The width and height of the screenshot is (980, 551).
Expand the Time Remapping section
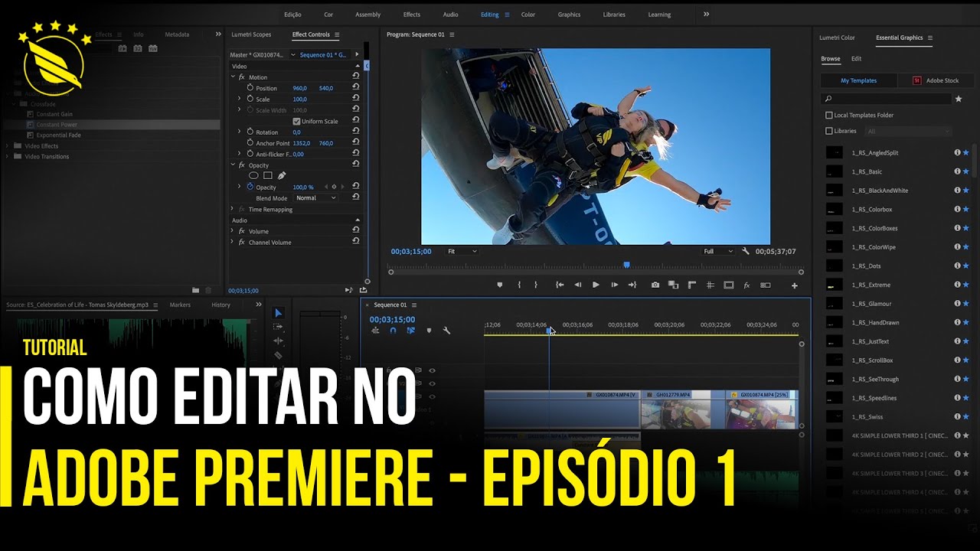[233, 209]
